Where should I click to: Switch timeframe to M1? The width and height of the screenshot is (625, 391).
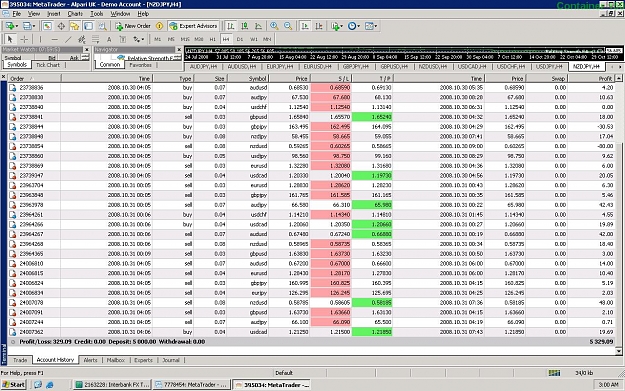(157, 39)
